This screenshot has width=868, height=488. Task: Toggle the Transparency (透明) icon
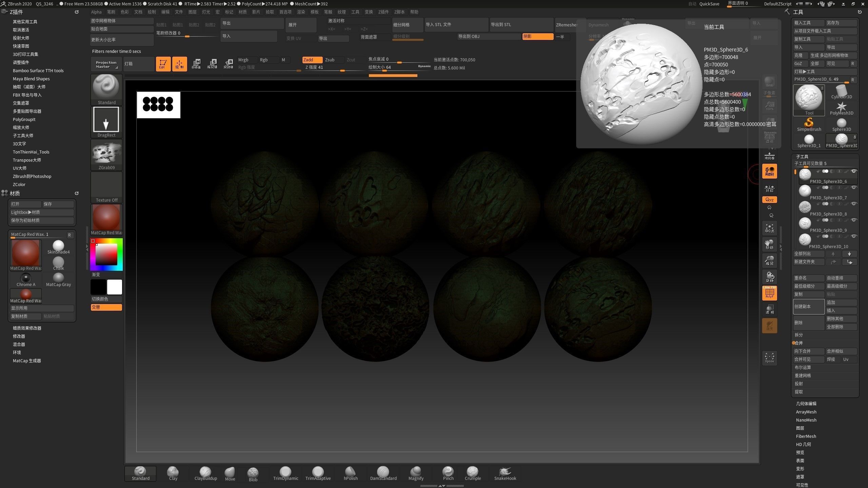769,309
